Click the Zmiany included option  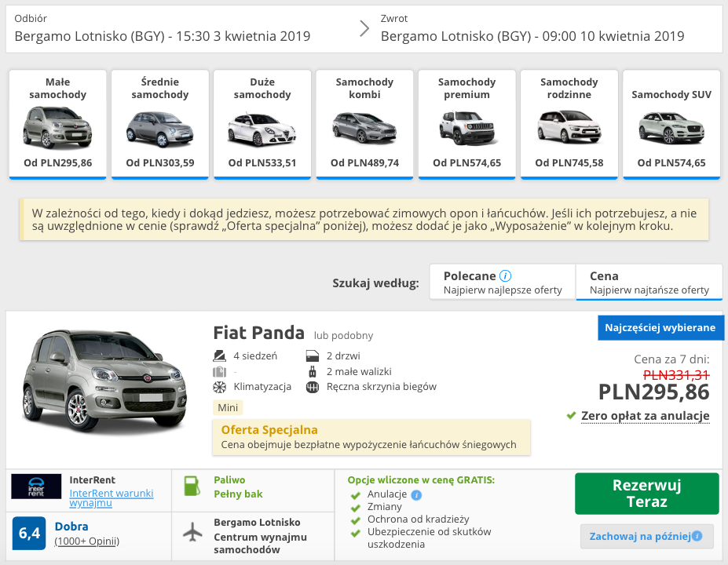[385, 507]
